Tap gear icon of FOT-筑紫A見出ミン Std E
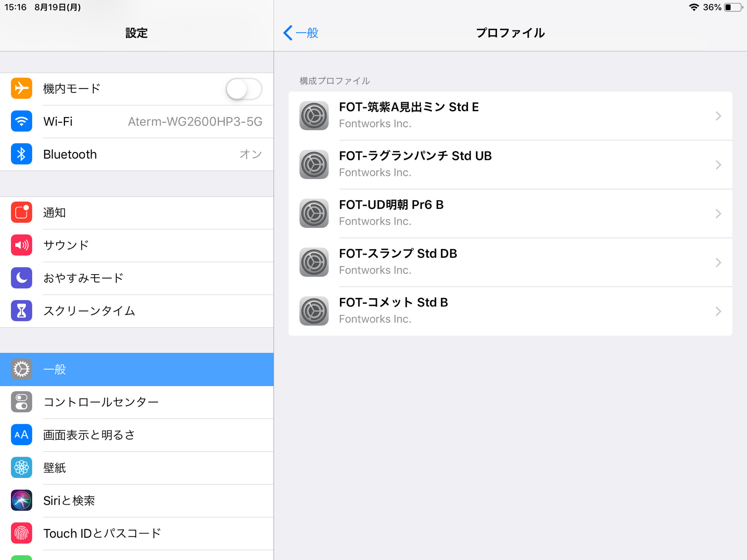Screen dimensions: 747x560 tap(314, 115)
